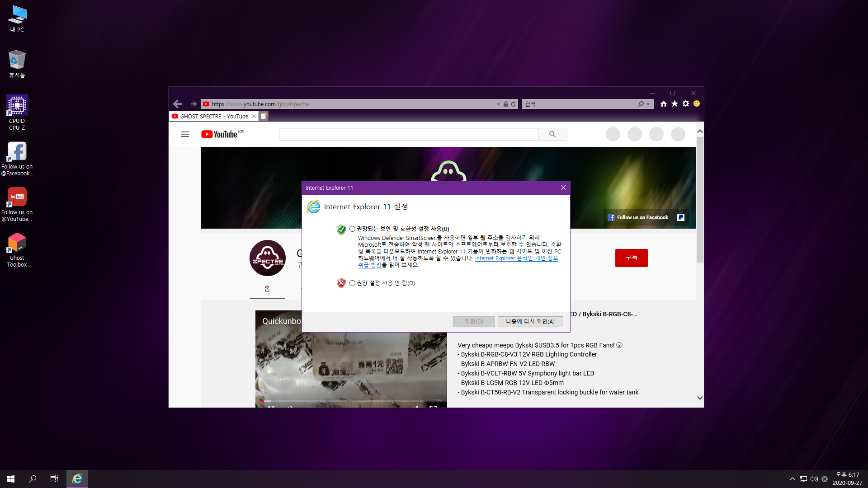Click the YouTube search input field

click(x=408, y=134)
